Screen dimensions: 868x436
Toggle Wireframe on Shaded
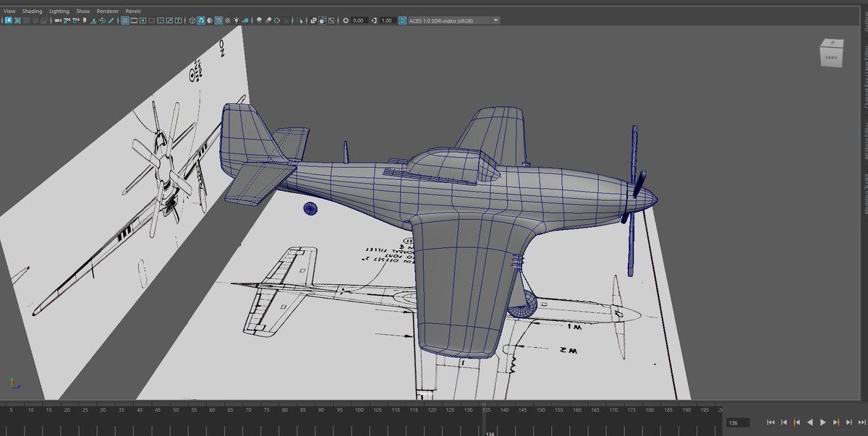coord(218,20)
